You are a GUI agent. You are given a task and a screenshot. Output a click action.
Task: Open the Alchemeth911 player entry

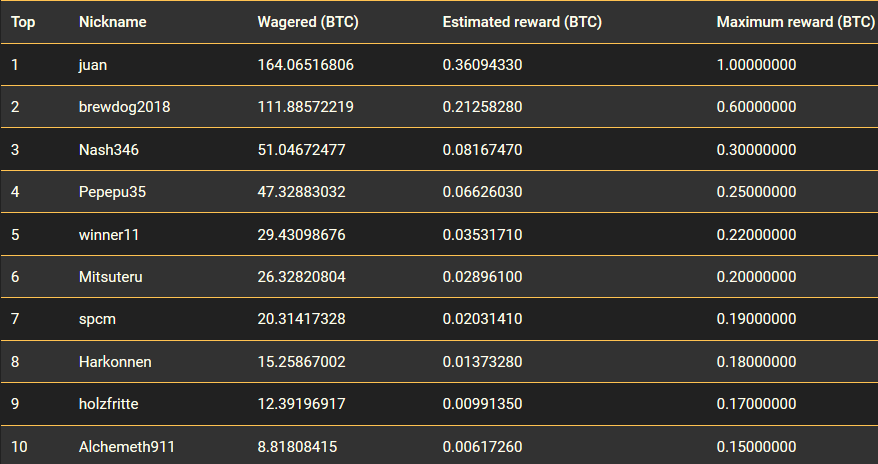pyautogui.click(x=127, y=447)
